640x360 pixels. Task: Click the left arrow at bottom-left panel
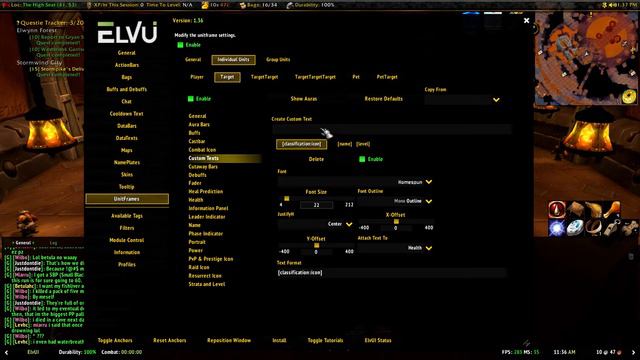pos(6,352)
